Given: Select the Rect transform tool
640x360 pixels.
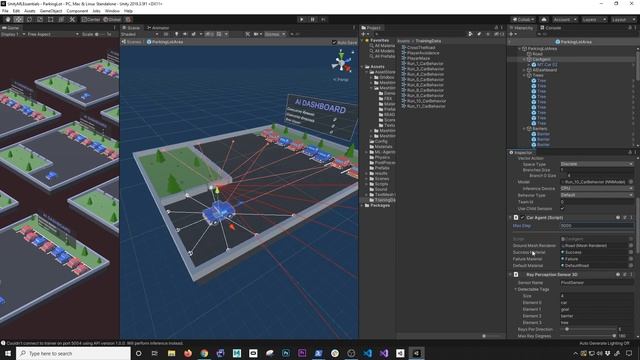Looking at the screenshot, I should click(51, 19).
